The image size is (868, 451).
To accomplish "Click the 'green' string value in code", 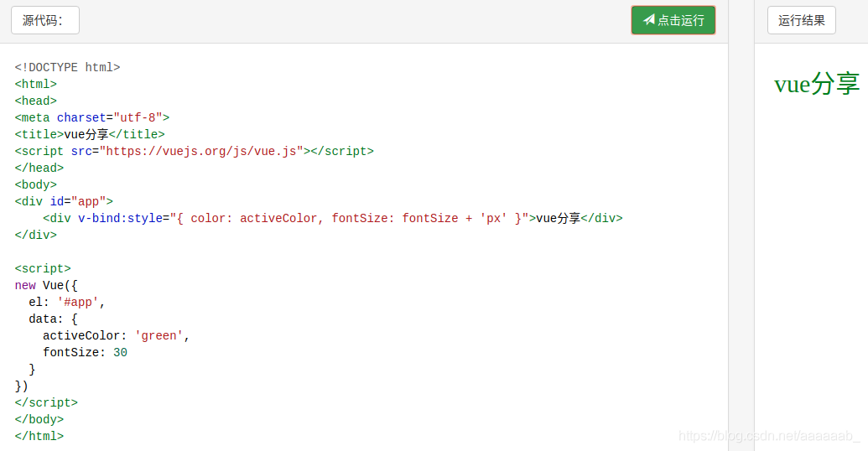I will pos(159,335).
